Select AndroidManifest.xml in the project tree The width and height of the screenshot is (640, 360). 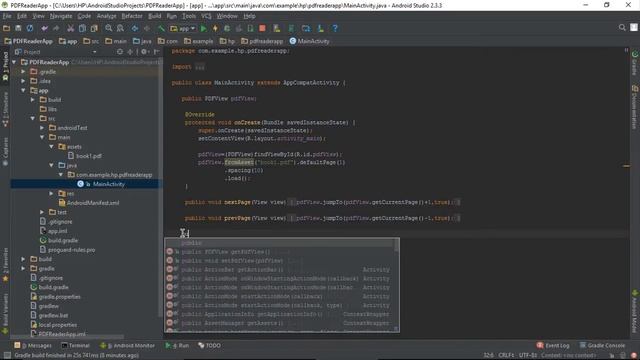pyautogui.click(x=89, y=203)
